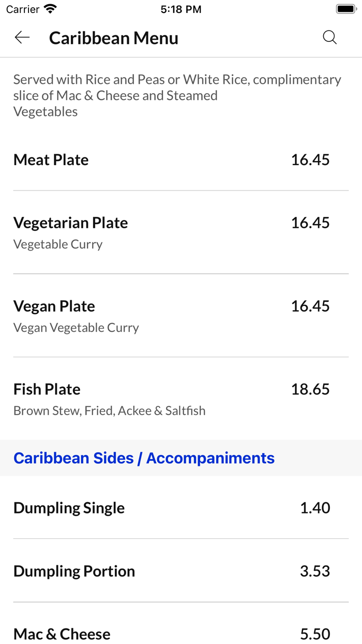Tap the back arrow to leave Caribbean Menu
Screen dimensions: 362x644
(22, 37)
